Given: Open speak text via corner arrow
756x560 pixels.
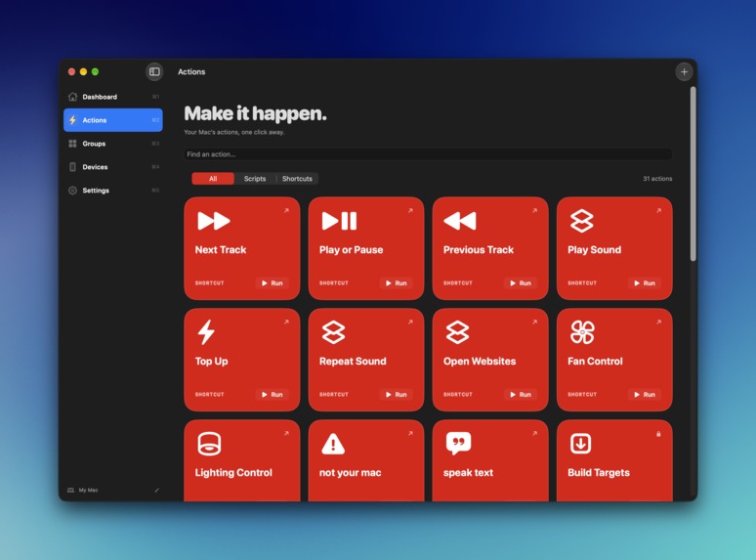Looking at the screenshot, I should [x=534, y=433].
